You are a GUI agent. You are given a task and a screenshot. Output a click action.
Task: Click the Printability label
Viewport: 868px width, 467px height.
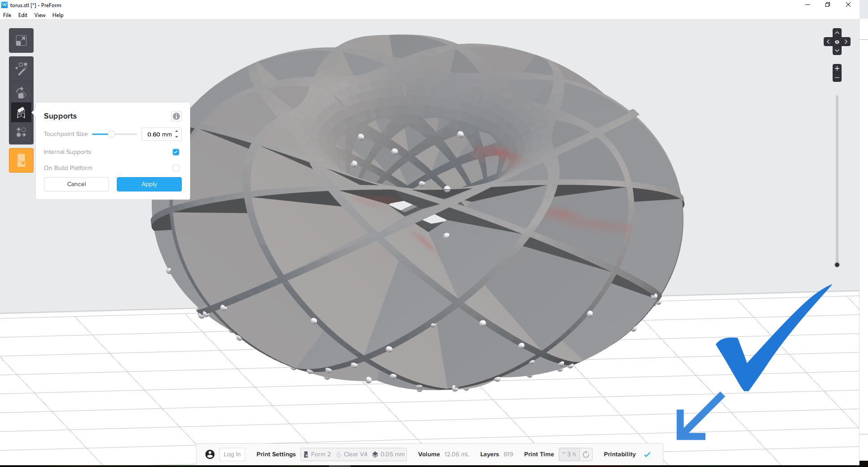[620, 454]
